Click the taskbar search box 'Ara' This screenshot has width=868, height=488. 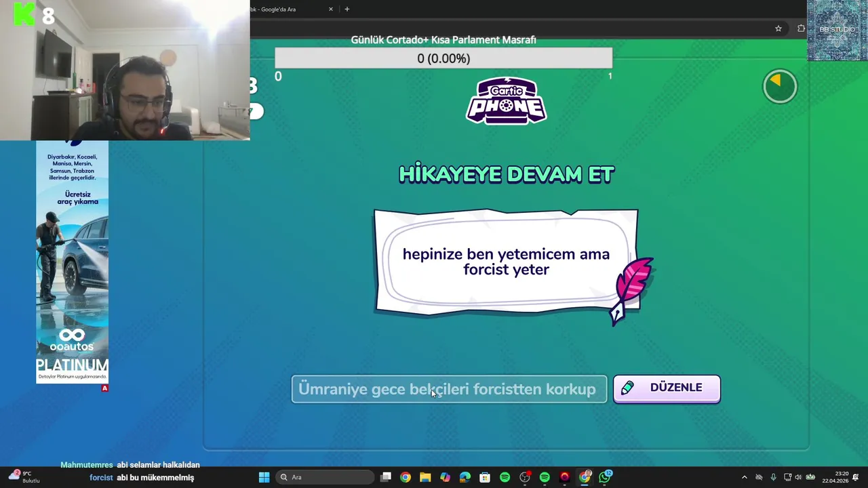[x=326, y=477]
